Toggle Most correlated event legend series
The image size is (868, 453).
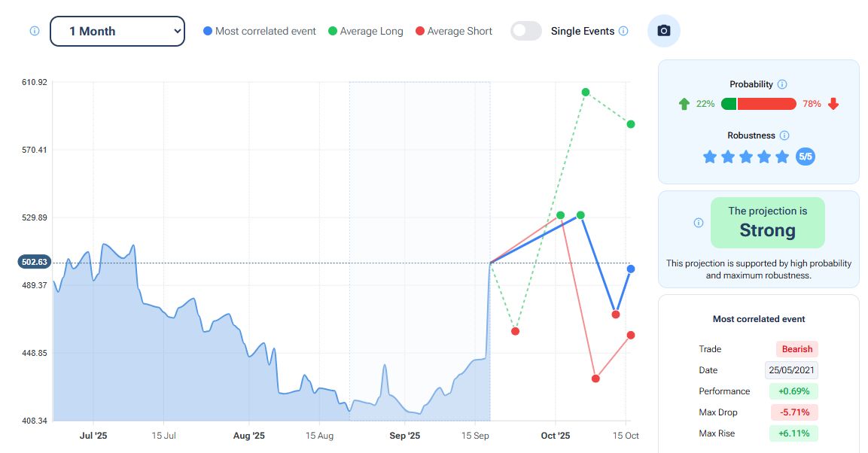coord(260,31)
